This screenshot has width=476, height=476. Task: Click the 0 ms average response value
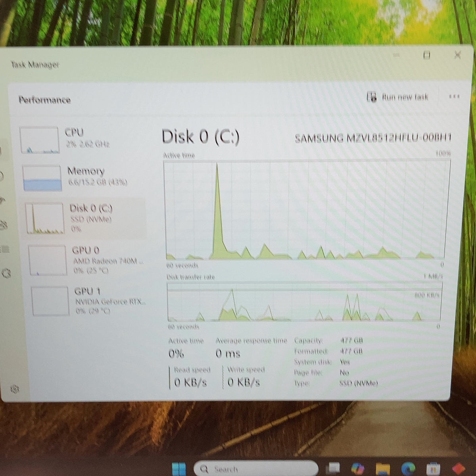pyautogui.click(x=228, y=353)
